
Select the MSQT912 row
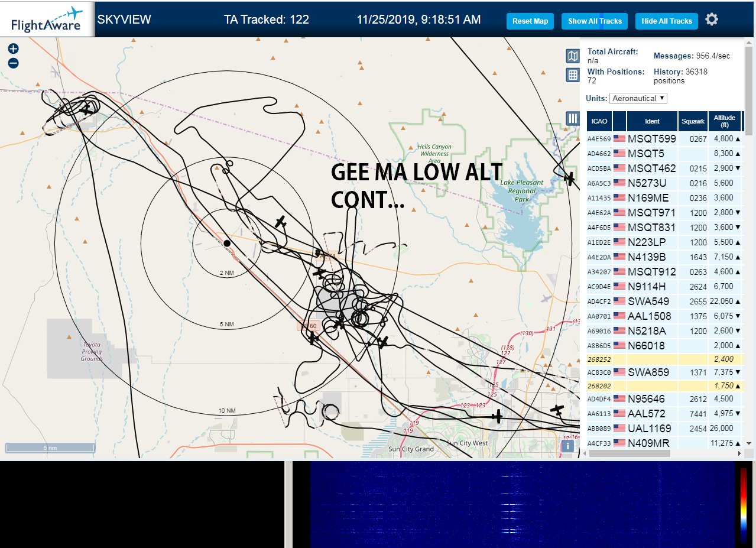point(665,272)
